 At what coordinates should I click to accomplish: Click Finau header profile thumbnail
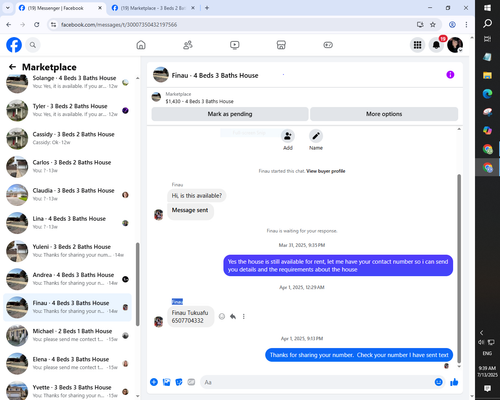pyautogui.click(x=161, y=75)
